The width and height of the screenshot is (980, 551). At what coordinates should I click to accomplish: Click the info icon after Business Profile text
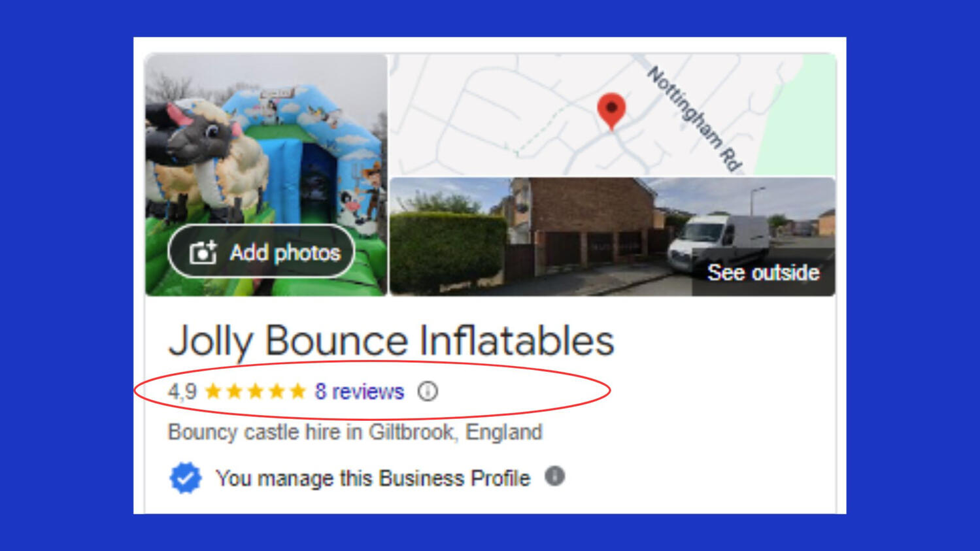(x=554, y=476)
